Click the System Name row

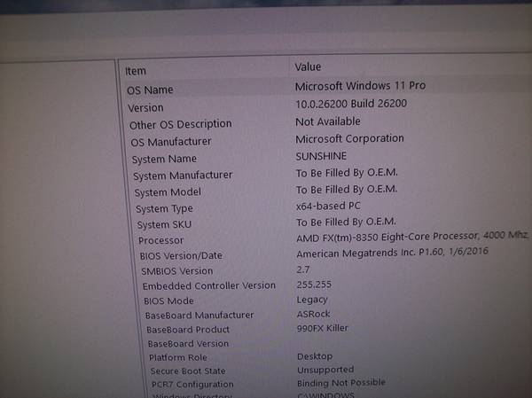164,159
